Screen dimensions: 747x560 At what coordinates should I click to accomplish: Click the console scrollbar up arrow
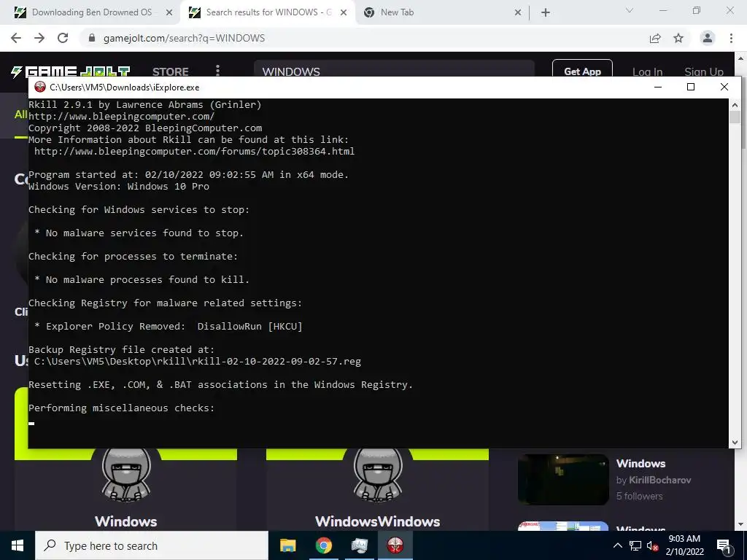tap(735, 105)
